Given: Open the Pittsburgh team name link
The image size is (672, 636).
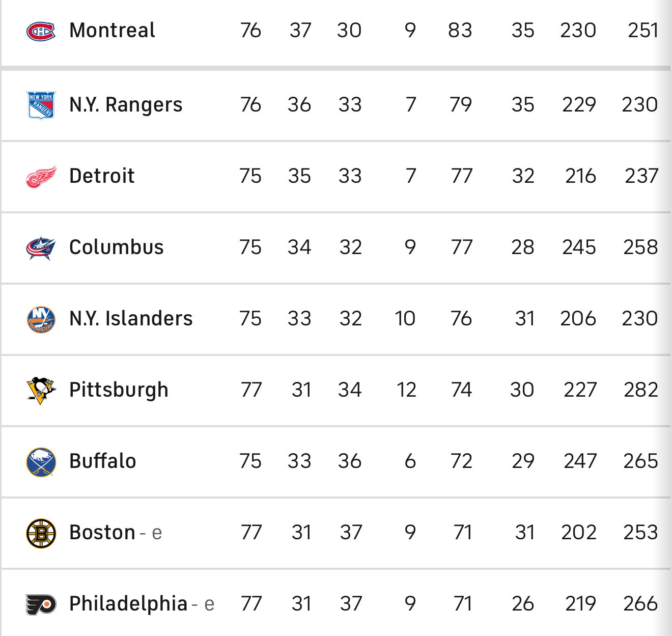Looking at the screenshot, I should tap(119, 391).
